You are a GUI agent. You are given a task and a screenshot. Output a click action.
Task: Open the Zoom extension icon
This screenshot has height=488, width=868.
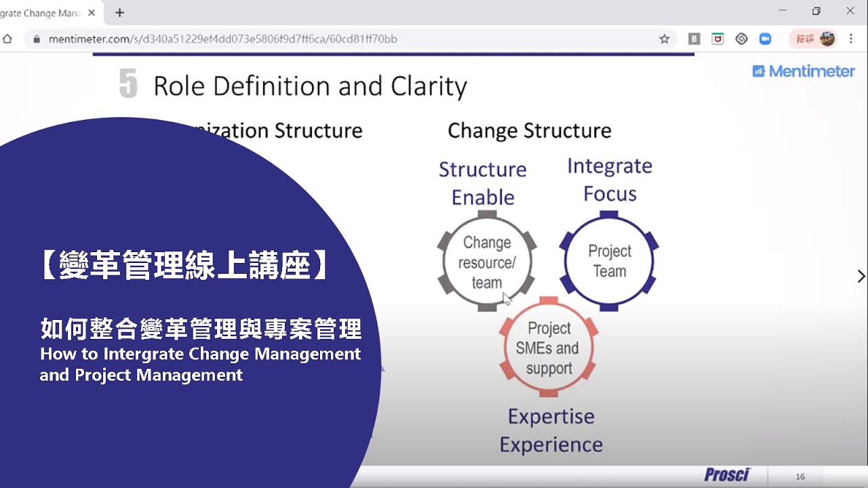tap(765, 39)
